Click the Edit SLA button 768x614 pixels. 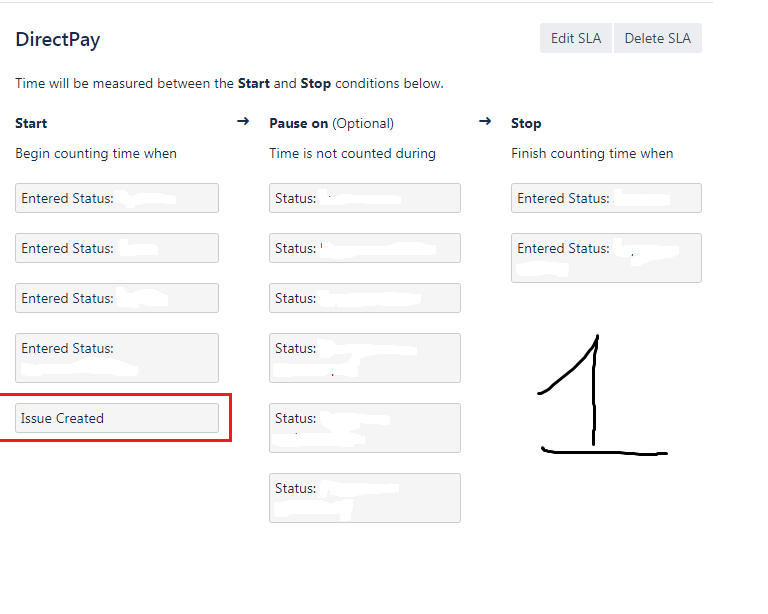576,38
